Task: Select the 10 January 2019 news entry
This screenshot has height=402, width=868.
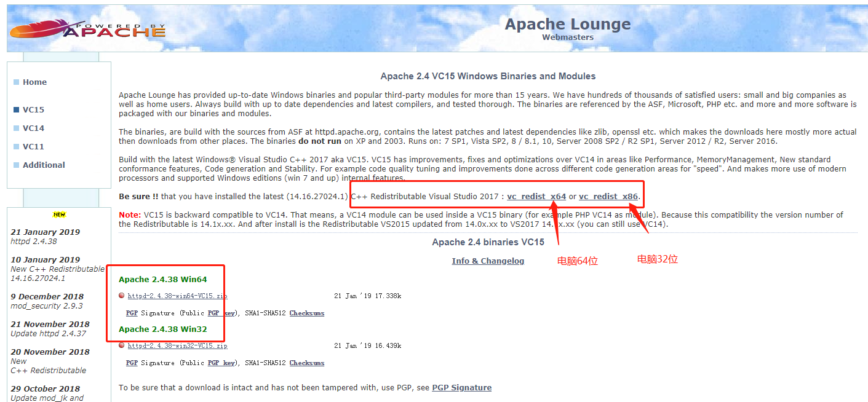Action: (x=46, y=259)
